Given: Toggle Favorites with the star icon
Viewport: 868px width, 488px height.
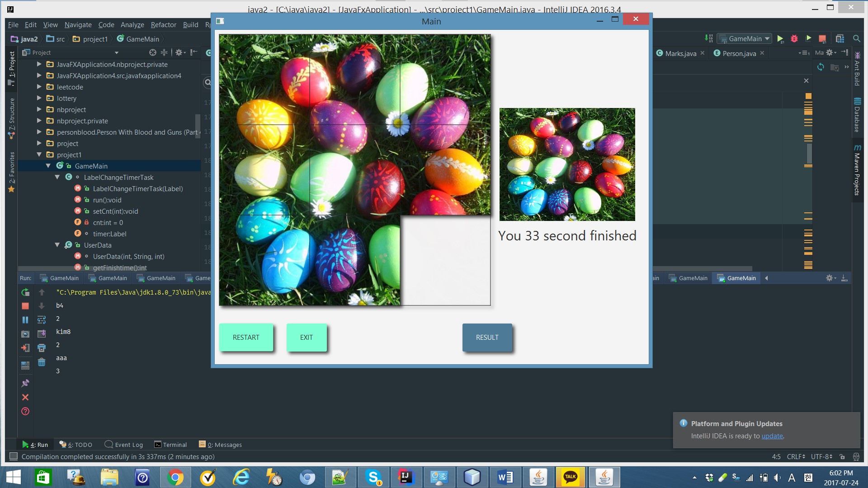Looking at the screenshot, I should pyautogui.click(x=11, y=189).
